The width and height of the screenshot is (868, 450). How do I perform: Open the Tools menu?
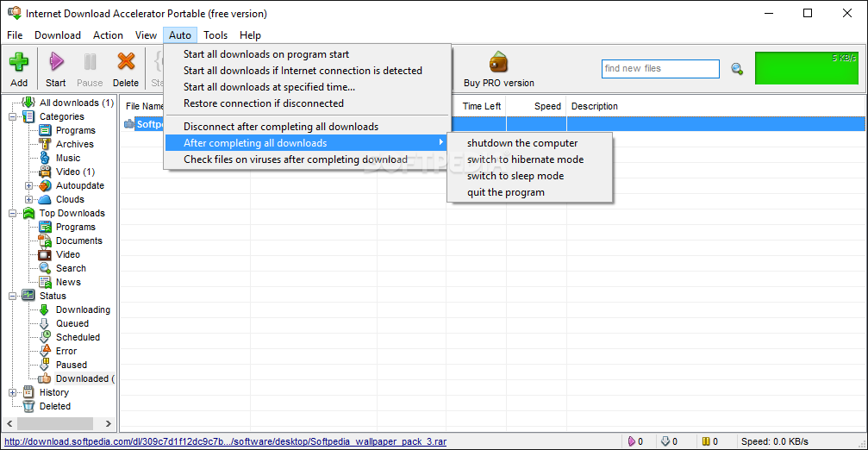pos(215,34)
